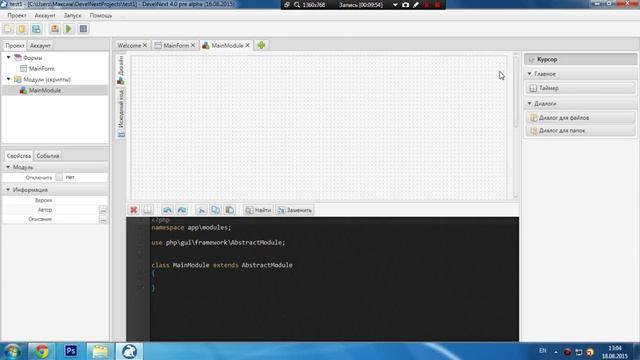Run the project with green play icon
This screenshot has width=640, height=360.
coord(69,29)
